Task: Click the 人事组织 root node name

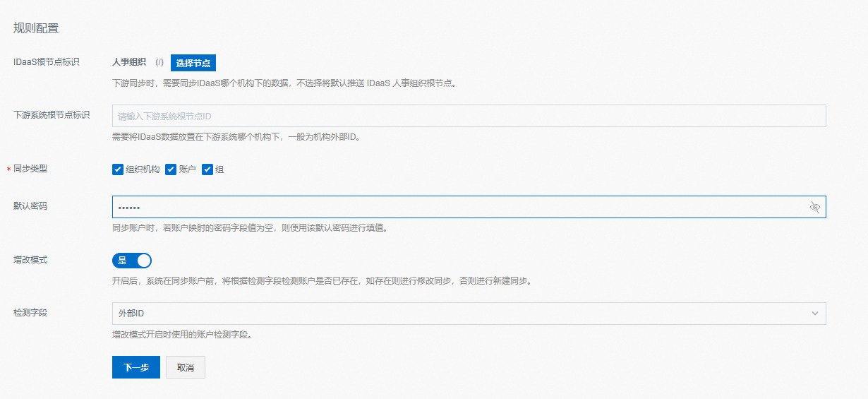Action: (x=129, y=63)
